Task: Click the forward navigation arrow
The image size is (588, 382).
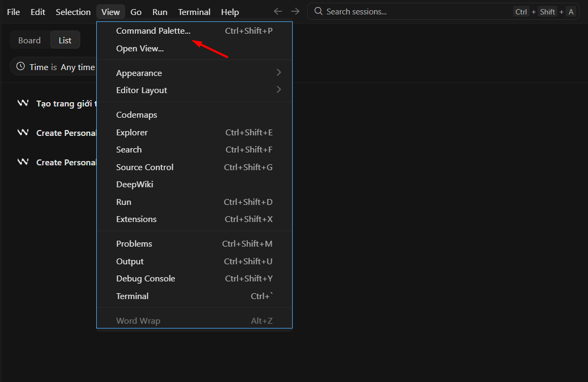Action: (295, 12)
